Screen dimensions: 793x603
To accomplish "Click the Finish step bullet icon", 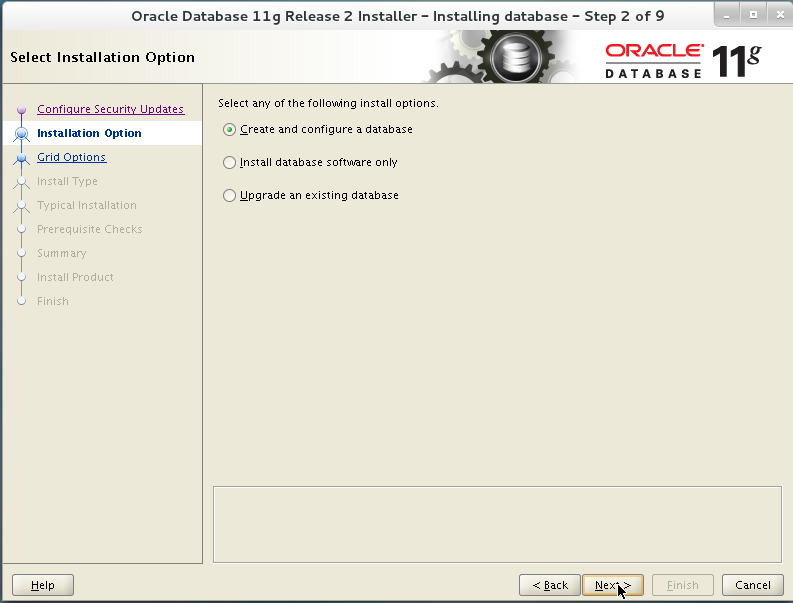I will tap(21, 301).
